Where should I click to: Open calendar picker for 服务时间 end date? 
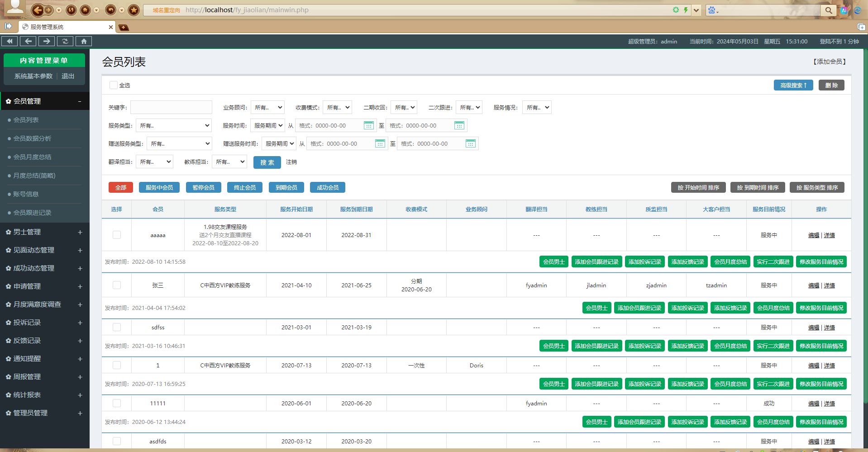tap(459, 125)
